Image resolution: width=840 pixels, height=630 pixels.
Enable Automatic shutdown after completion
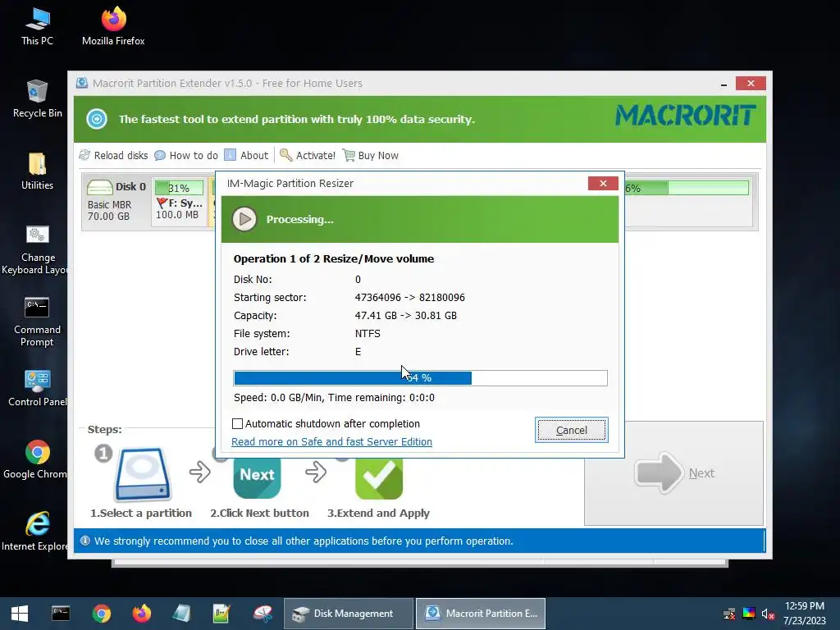coord(237,424)
